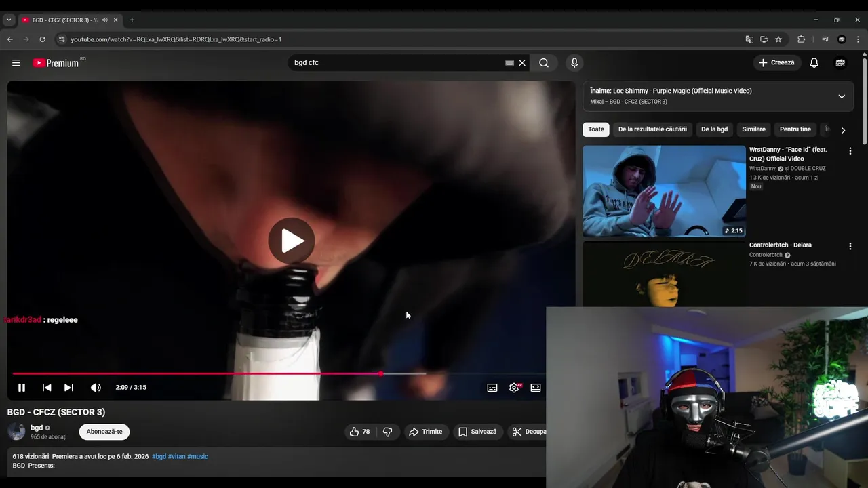
Task: Run search with the magnifier button
Action: (544, 63)
